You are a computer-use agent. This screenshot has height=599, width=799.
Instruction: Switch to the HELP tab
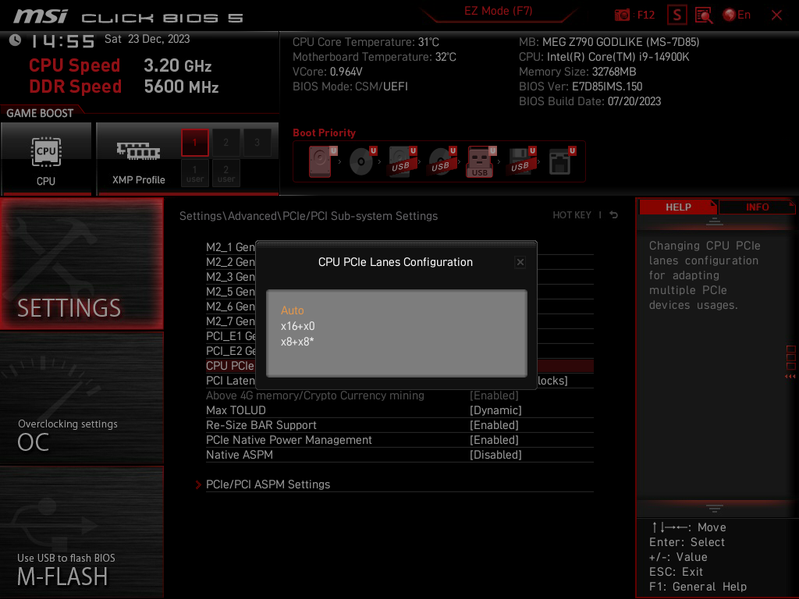coord(678,207)
